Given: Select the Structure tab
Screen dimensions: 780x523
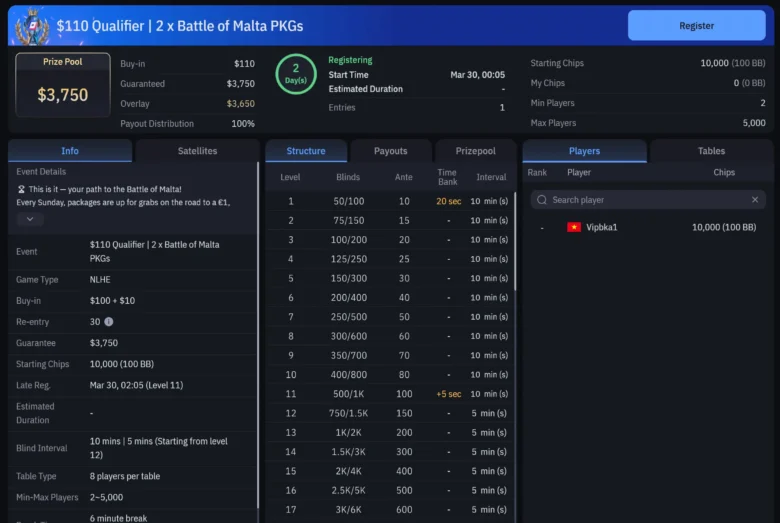Looking at the screenshot, I should [x=306, y=151].
